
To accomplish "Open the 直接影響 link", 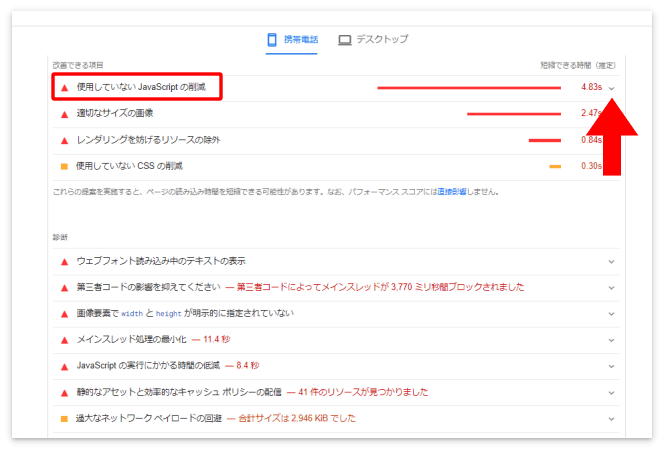I will point(452,192).
